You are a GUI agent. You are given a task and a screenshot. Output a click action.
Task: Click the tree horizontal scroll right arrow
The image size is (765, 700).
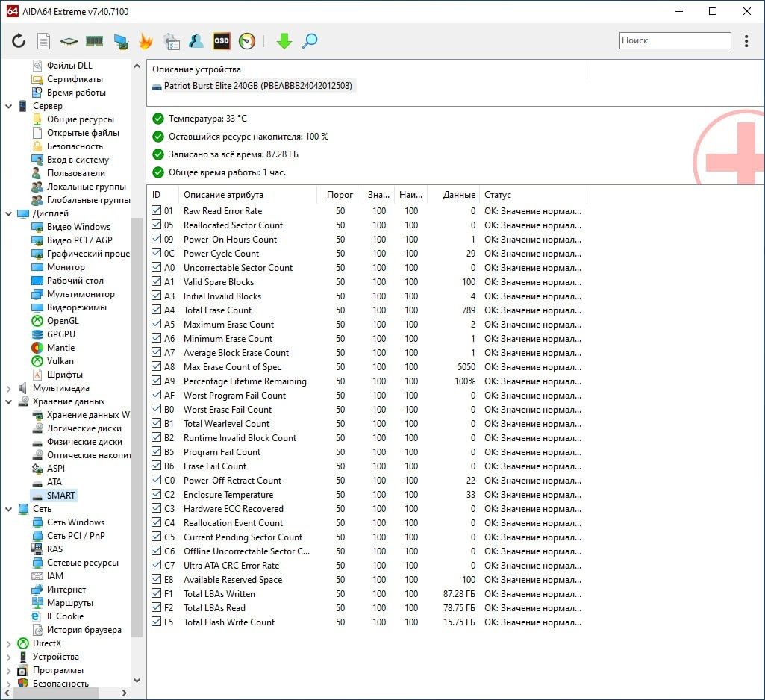[x=125, y=693]
